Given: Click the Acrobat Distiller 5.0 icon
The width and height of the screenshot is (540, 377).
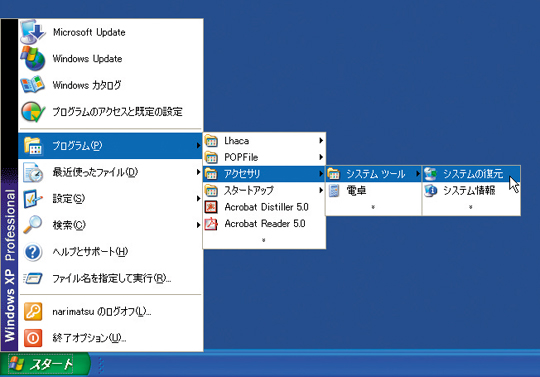Looking at the screenshot, I should [x=211, y=207].
